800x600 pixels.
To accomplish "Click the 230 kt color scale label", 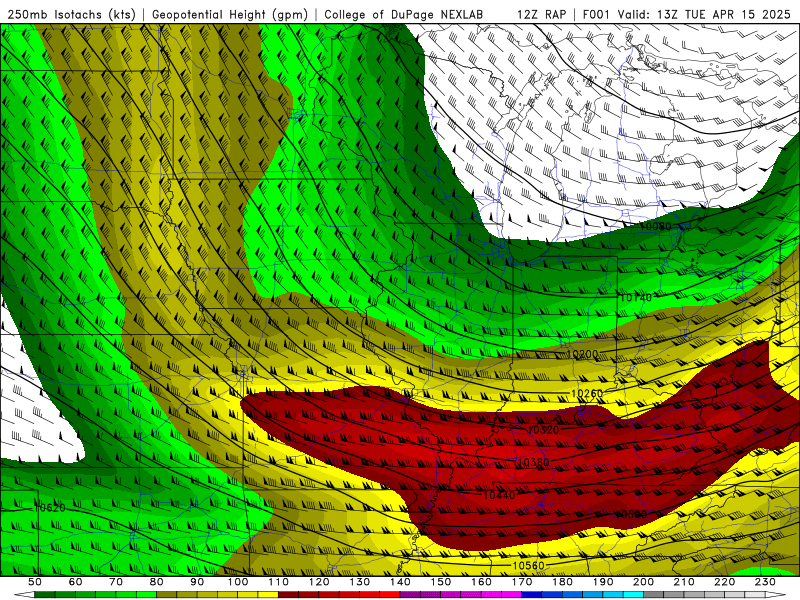I will [765, 582].
